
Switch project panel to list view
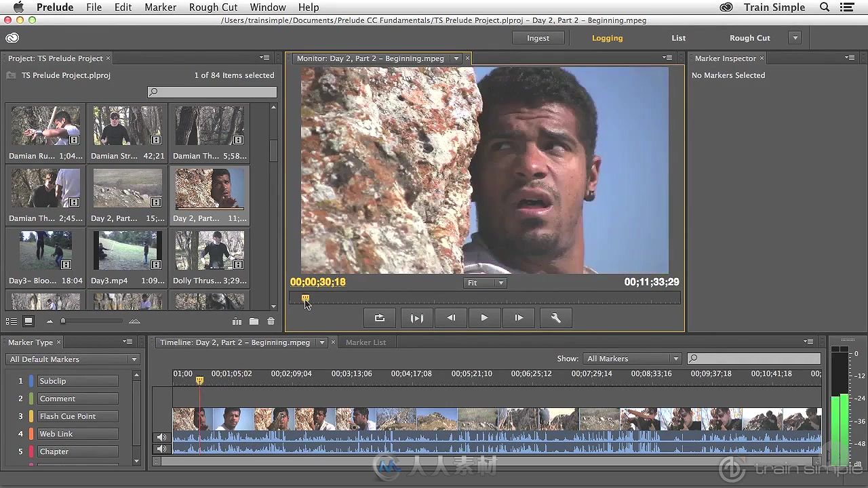(12, 321)
